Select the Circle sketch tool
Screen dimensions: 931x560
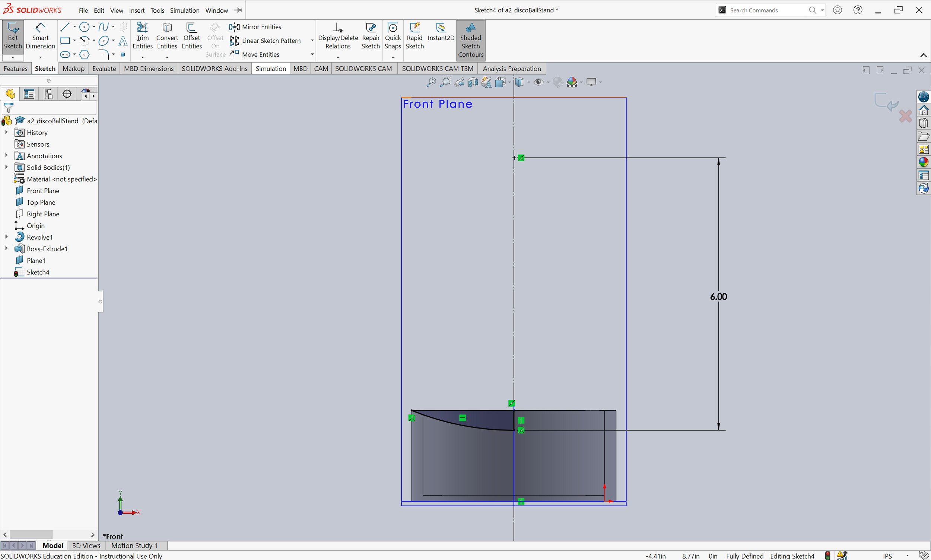(85, 27)
